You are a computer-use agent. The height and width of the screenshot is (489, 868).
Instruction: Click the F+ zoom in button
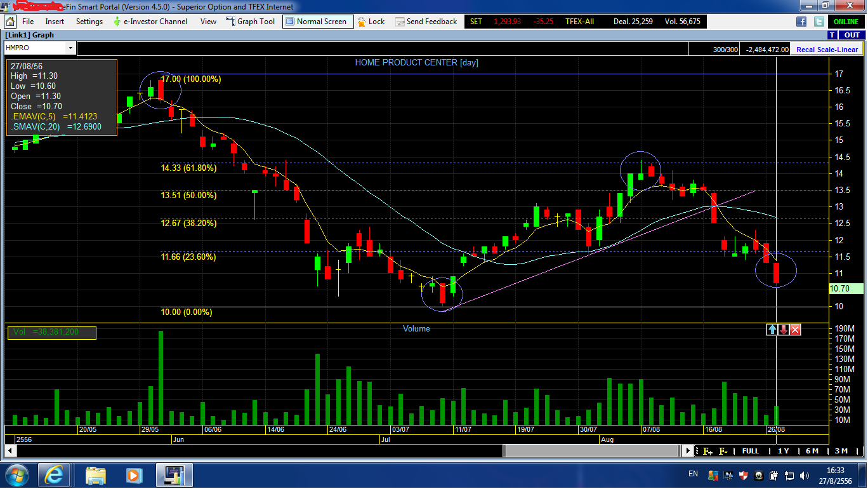[x=707, y=451]
